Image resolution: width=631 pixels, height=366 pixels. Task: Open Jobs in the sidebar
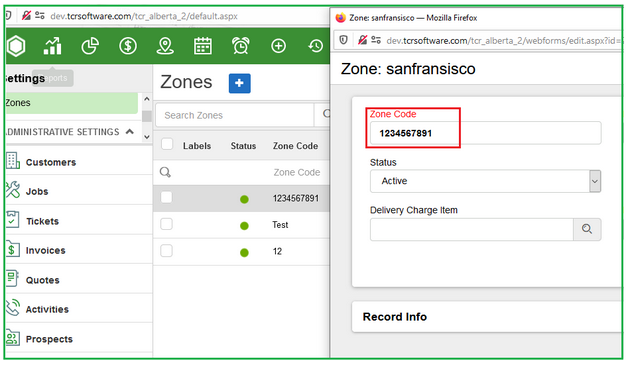[37, 192]
